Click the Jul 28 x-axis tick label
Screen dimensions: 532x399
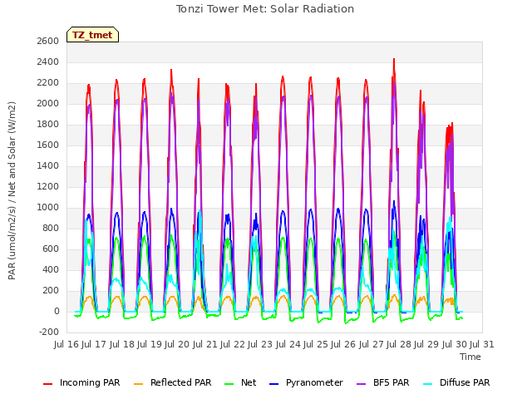coord(399,344)
